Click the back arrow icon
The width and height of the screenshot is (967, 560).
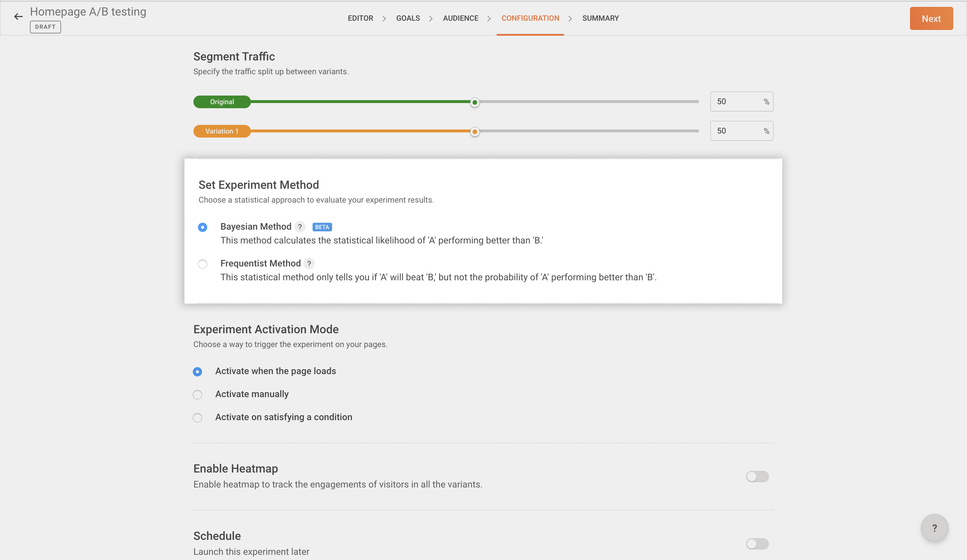pos(18,16)
